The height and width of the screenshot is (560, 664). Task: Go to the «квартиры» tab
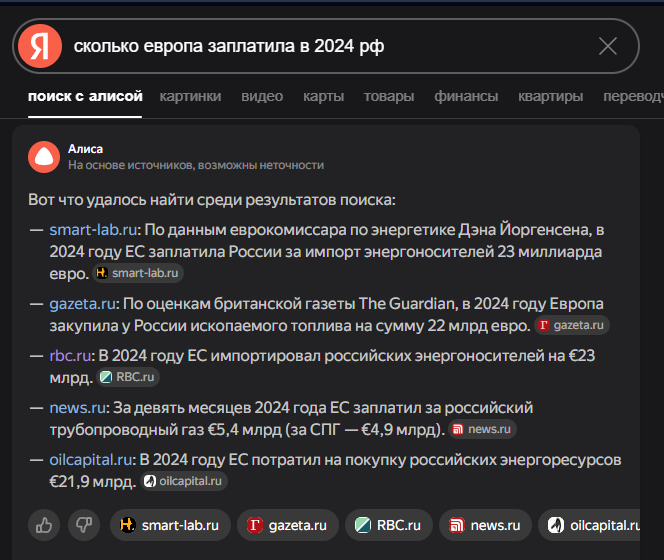[551, 97]
